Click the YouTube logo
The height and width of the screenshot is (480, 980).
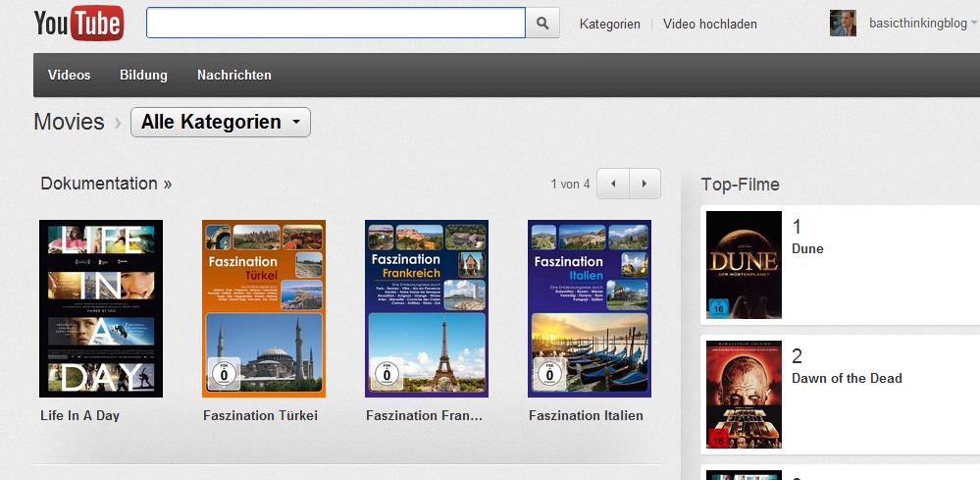[78, 24]
